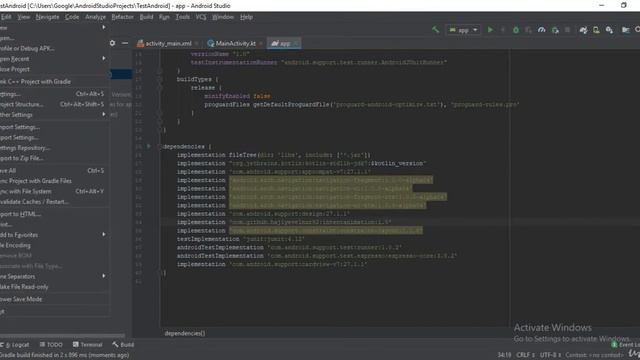The height and width of the screenshot is (360, 640).
Task: Open Settings from the File menu
Action: pyautogui.click(x=54, y=94)
